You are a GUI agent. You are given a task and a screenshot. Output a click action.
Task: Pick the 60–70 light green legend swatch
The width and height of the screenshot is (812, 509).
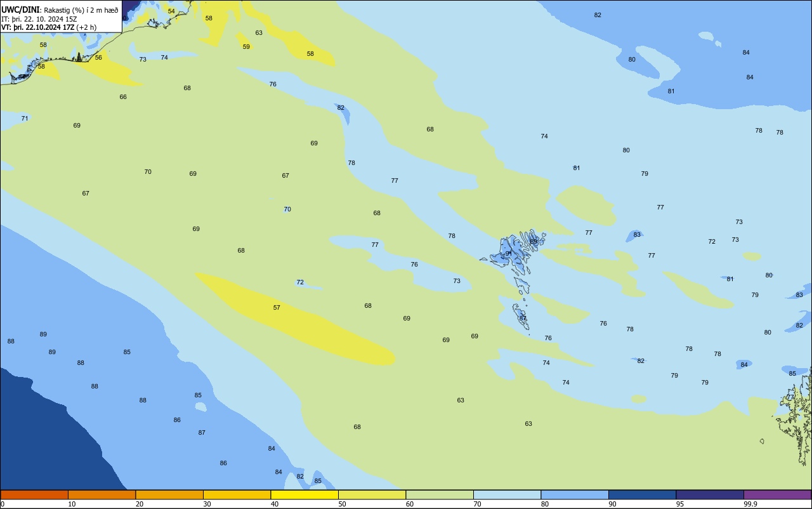pos(440,494)
